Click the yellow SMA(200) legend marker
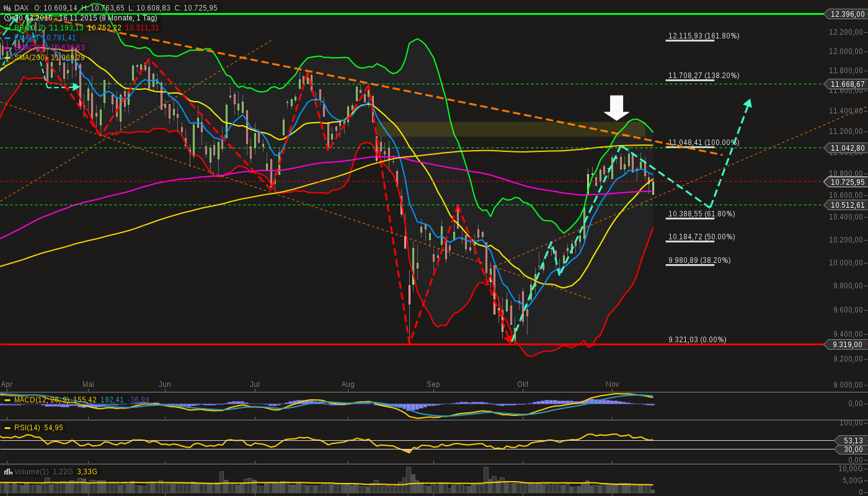This screenshot has height=496, width=868. click(7, 58)
